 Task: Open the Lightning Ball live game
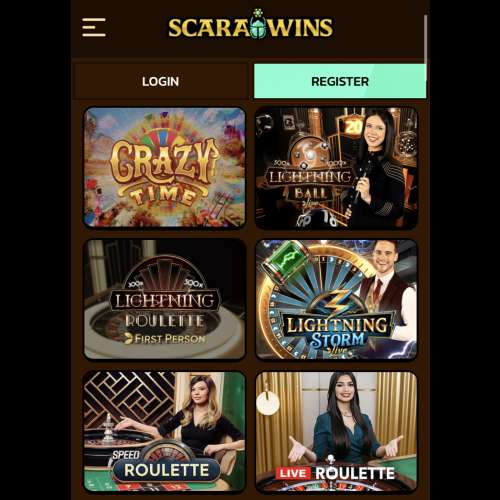(336, 168)
